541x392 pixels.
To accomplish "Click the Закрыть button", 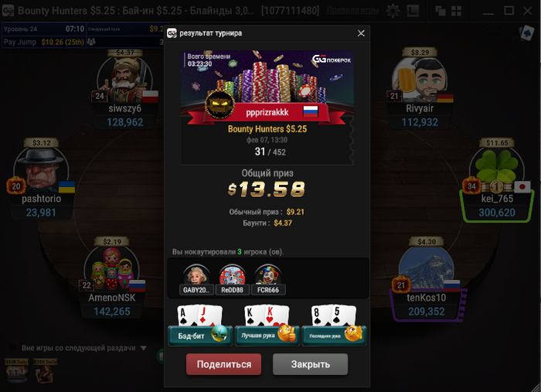I will point(310,364).
